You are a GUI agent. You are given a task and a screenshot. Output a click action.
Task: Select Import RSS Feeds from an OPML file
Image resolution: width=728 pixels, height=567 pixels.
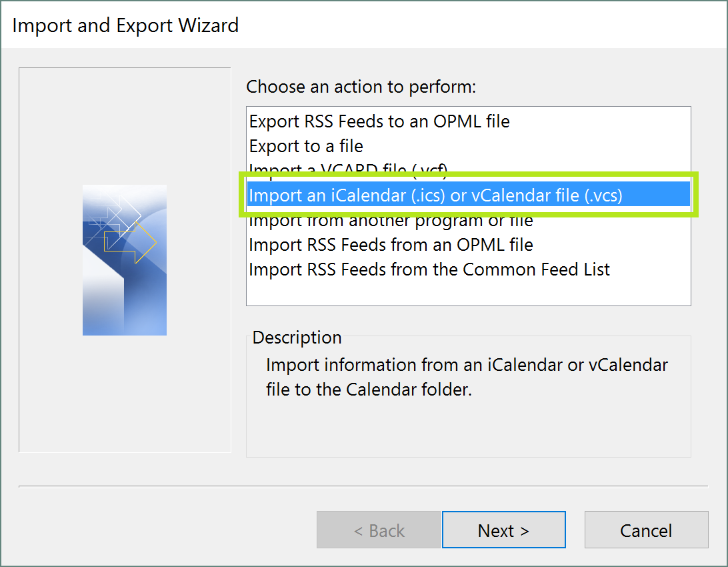391,245
